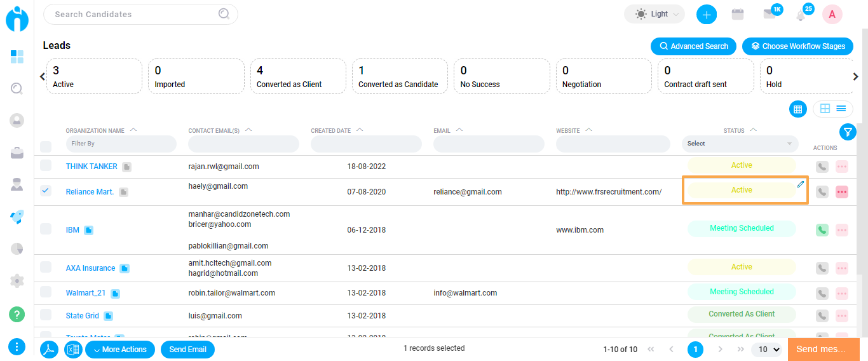Open the mail icon with 1K badge

point(770,14)
